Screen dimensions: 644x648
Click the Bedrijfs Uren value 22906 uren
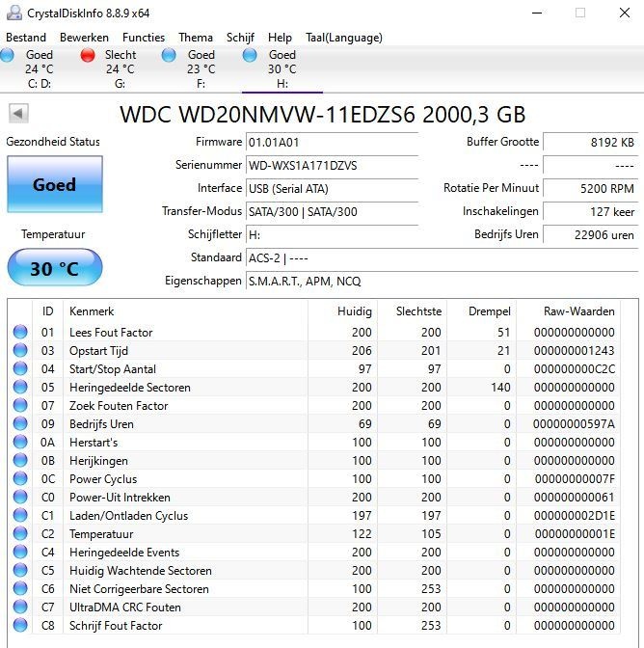[591, 234]
